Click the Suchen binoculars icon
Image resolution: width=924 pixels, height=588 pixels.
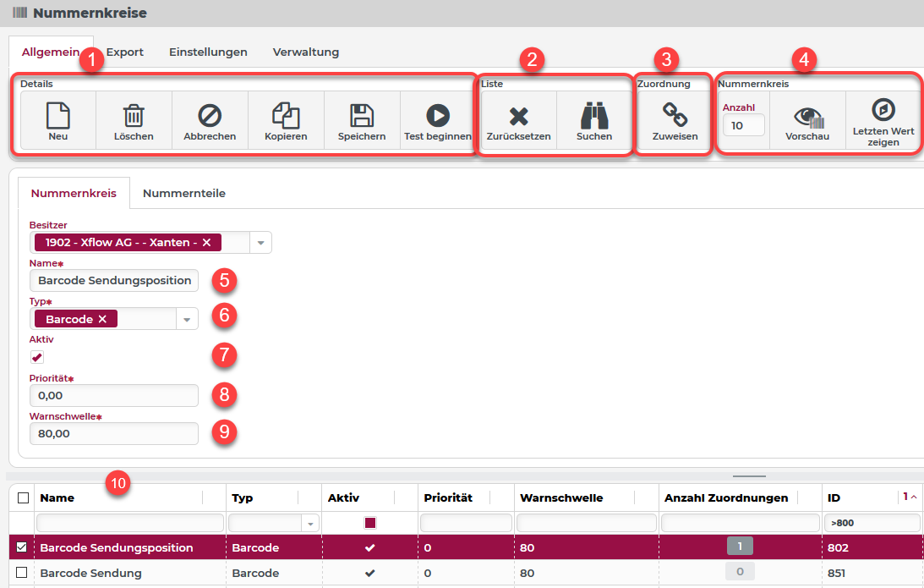tap(594, 117)
